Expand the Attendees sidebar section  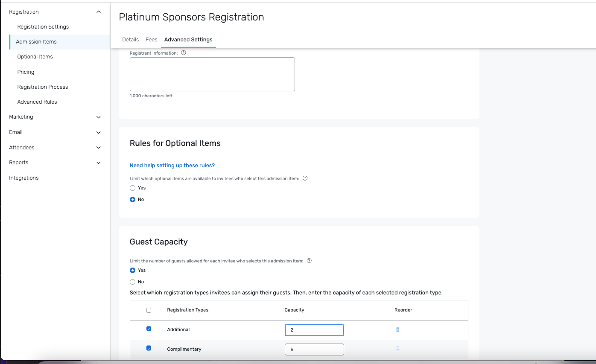[99, 148]
